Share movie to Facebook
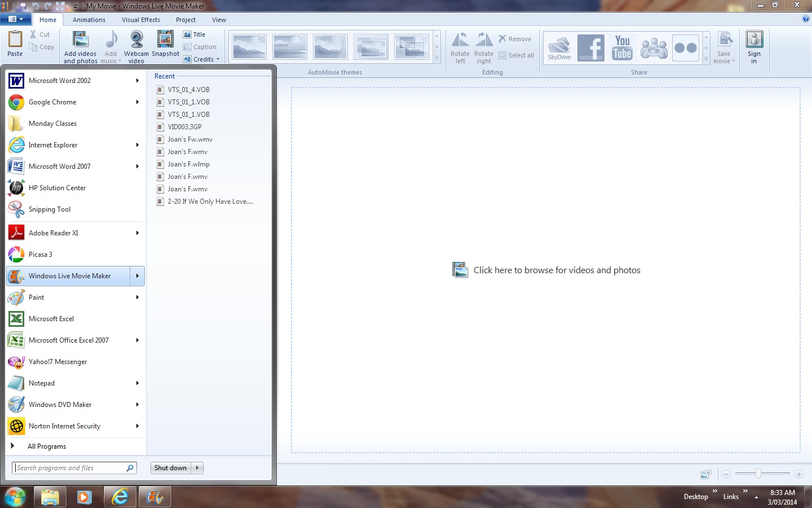 click(590, 48)
